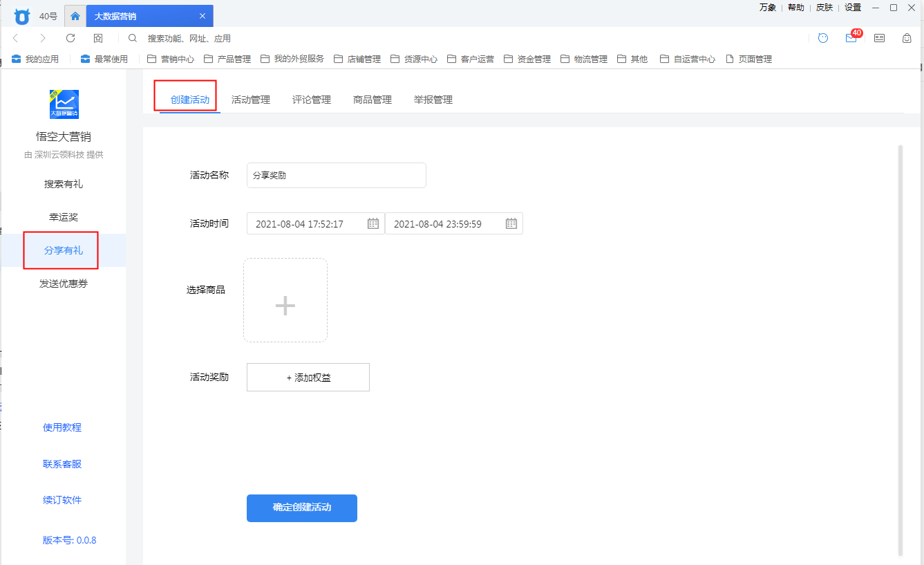The width and height of the screenshot is (924, 565).
Task: Expand the 资金管理 bookmark folder
Action: [x=527, y=59]
